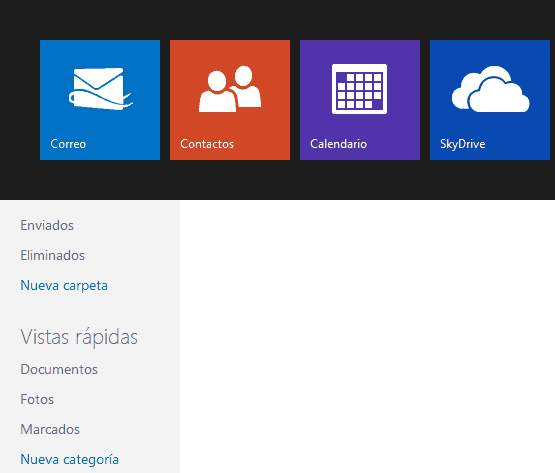Click the Nueva carpeta link
The width and height of the screenshot is (555, 473).
click(x=64, y=286)
